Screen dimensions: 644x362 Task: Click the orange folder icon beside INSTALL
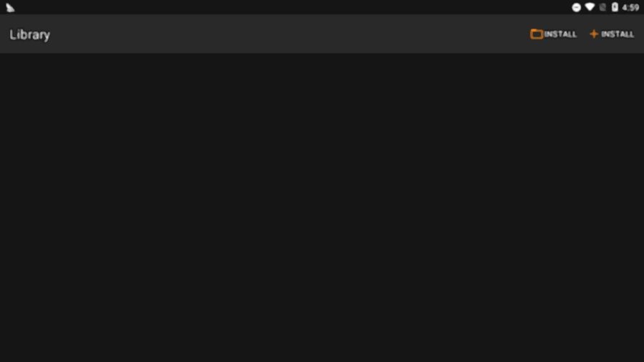[537, 34]
